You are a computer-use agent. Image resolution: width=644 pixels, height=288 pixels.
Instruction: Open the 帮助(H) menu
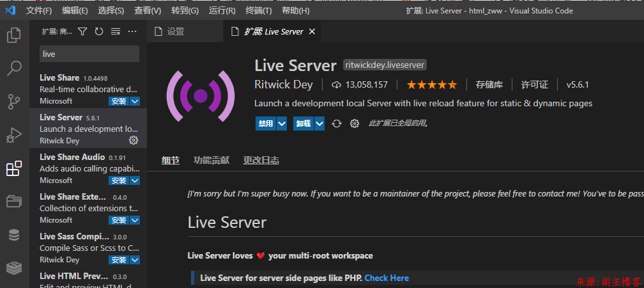point(296,11)
